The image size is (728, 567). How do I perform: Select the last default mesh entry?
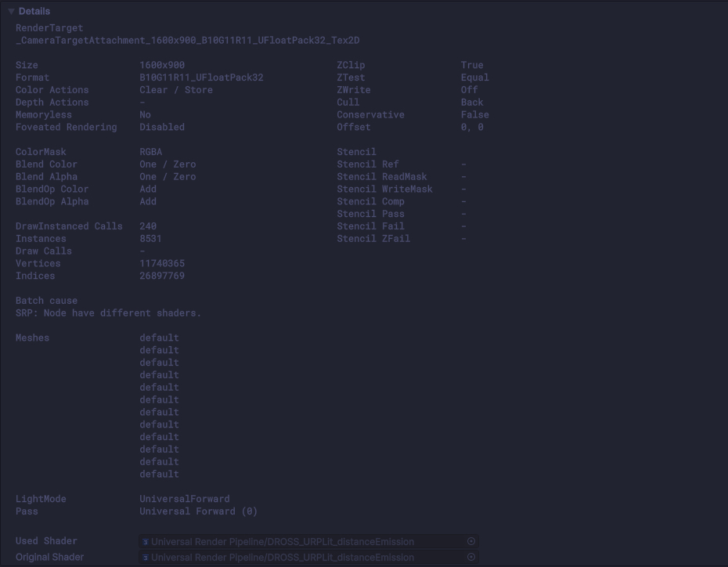(x=159, y=474)
